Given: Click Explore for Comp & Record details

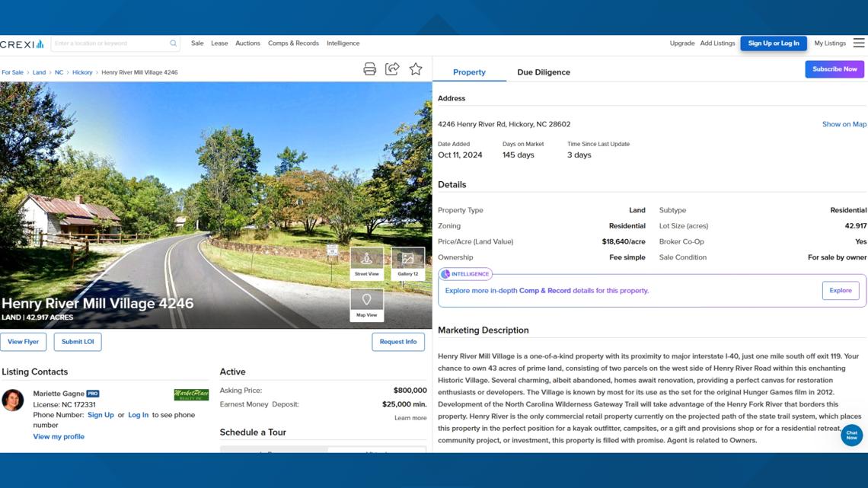Looking at the screenshot, I should 840,290.
